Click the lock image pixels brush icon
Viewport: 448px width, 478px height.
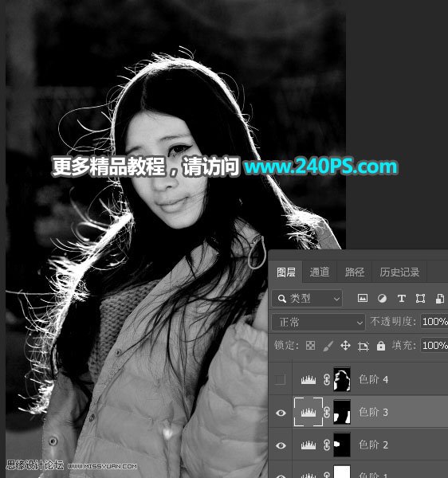[328, 346]
